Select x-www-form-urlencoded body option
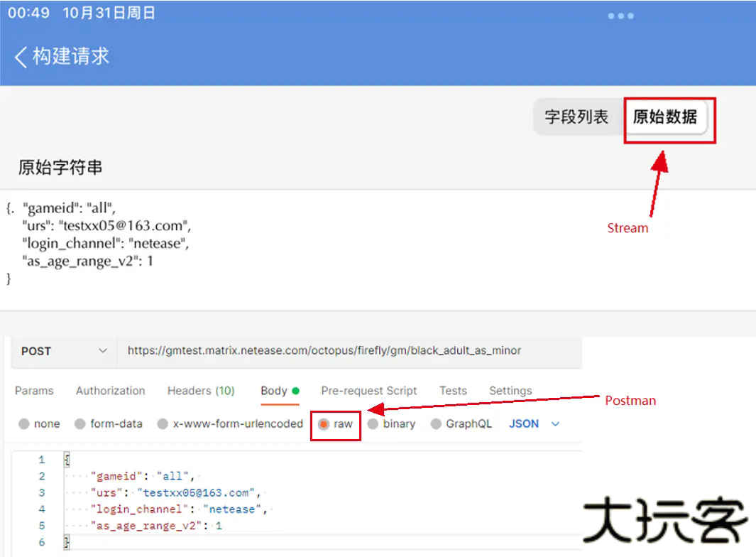The image size is (756, 557). pyautogui.click(x=163, y=424)
